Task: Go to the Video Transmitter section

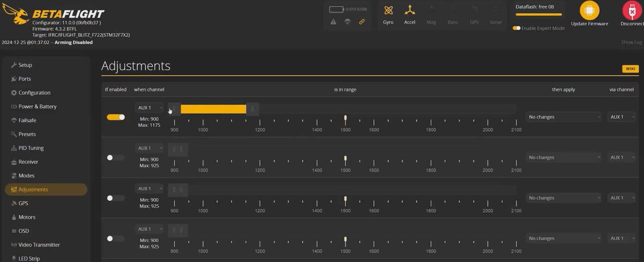Action: (39, 245)
